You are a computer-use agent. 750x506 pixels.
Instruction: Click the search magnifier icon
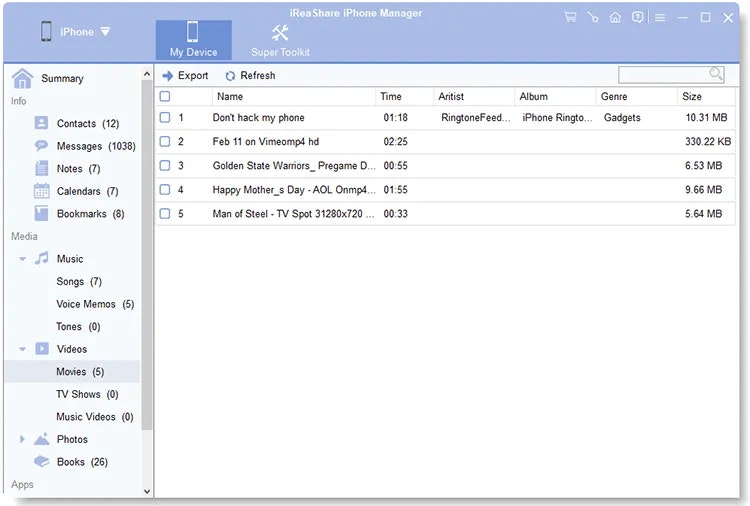716,74
